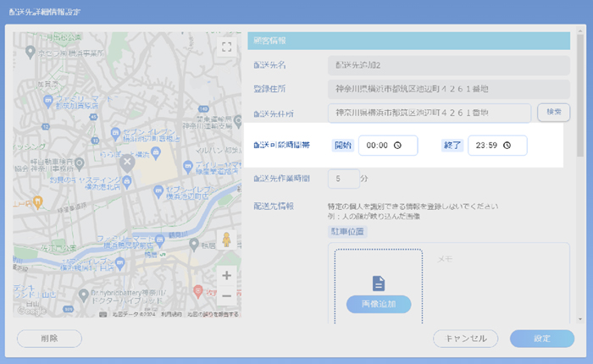Open keyboard shortcuts icon at map bottom
This screenshot has height=364, width=593.
pyautogui.click(x=103, y=314)
